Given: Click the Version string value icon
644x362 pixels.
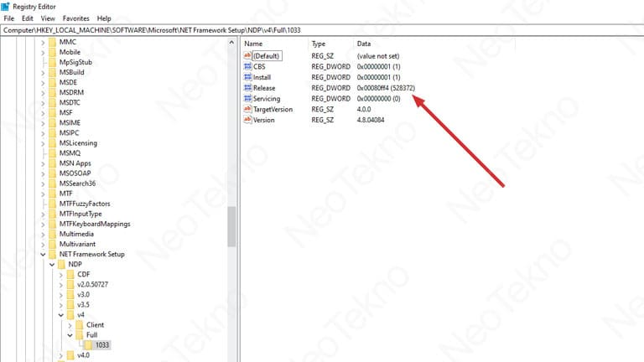Looking at the screenshot, I should [247, 121].
